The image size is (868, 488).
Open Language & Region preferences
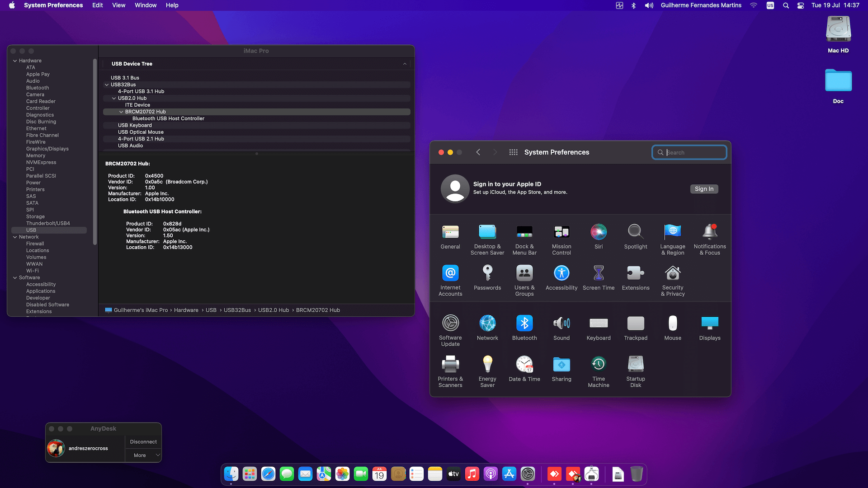673,239
